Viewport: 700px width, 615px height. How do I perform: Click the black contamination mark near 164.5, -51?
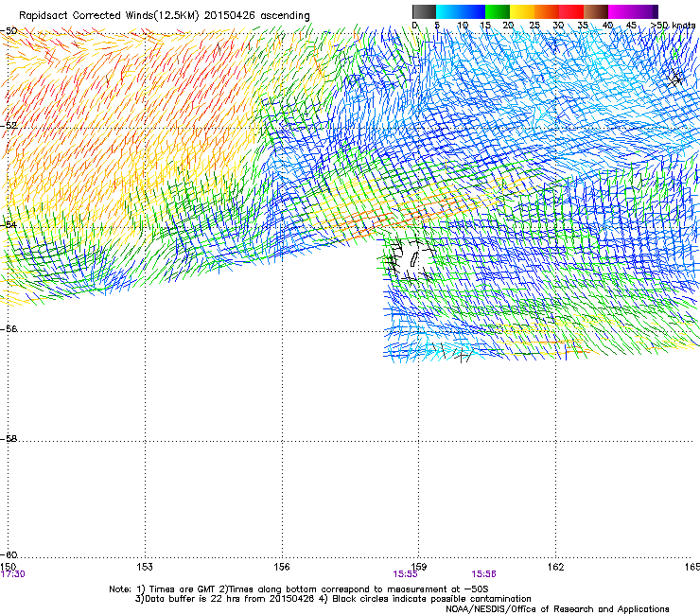676,79
